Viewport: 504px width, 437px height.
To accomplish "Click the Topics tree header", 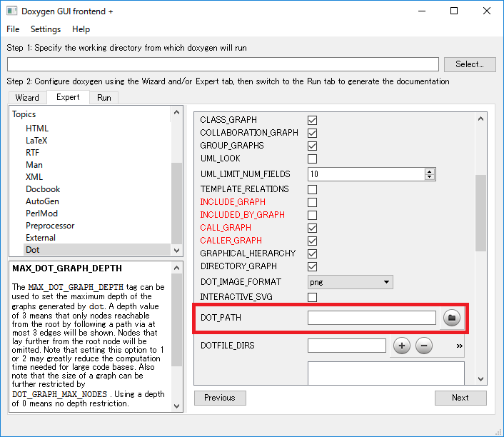I will tap(24, 114).
